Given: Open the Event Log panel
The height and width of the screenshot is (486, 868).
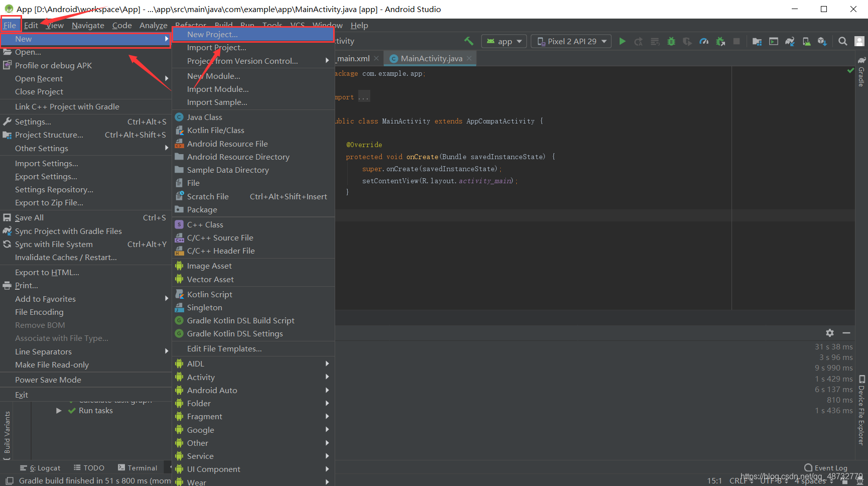Looking at the screenshot, I should (x=826, y=468).
